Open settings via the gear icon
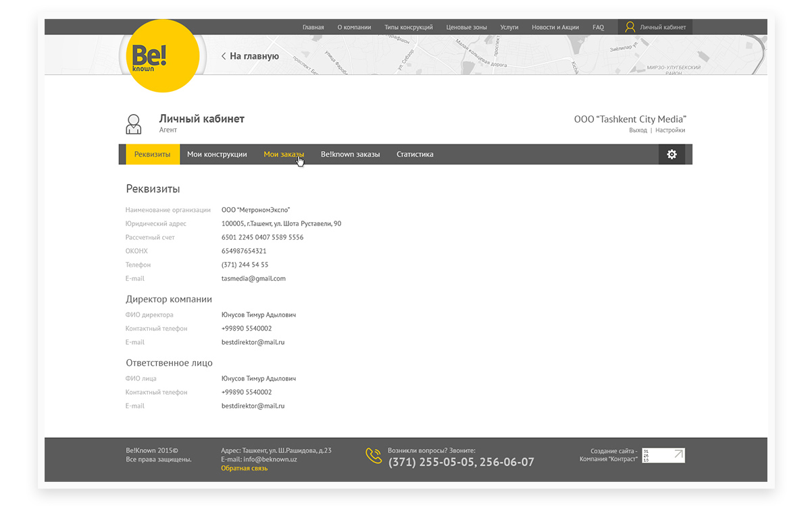The height and width of the screenshot is (517, 812). [x=671, y=155]
